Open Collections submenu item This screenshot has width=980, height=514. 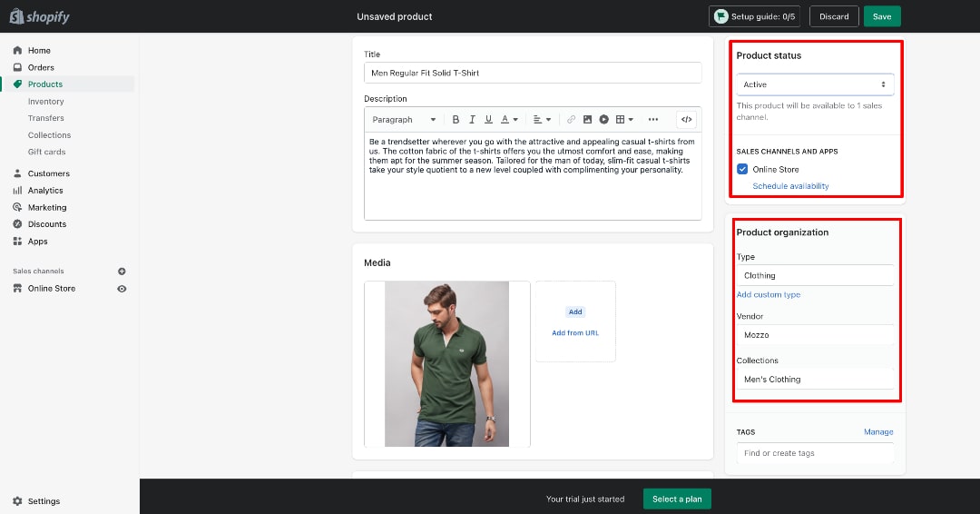pyautogui.click(x=49, y=135)
